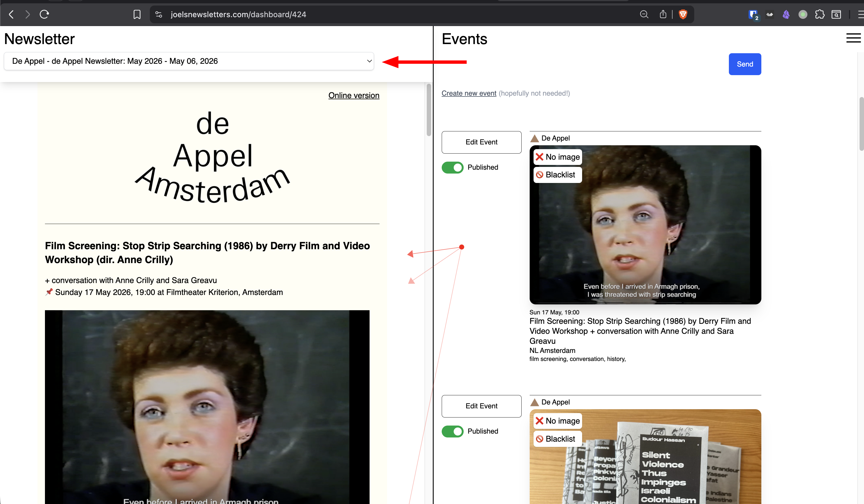
Task: Open the Brave Shields lion icon
Action: pos(683,14)
